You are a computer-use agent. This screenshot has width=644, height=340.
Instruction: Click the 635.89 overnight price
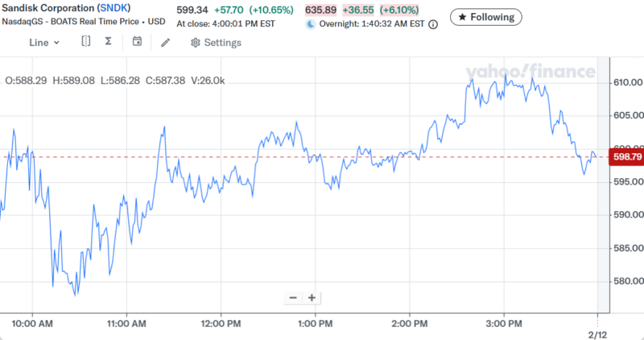pyautogui.click(x=321, y=10)
